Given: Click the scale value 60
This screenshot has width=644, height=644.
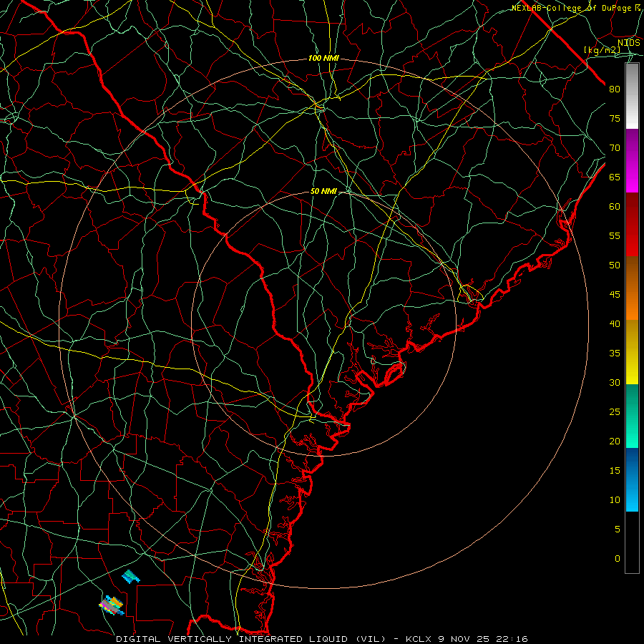Looking at the screenshot, I should [x=615, y=207].
